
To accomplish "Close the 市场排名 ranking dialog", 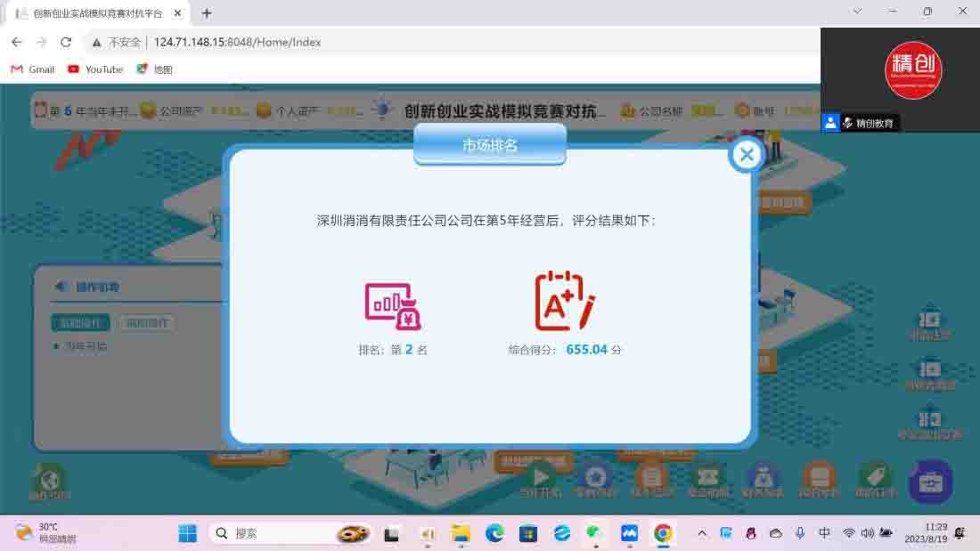I will (x=747, y=155).
